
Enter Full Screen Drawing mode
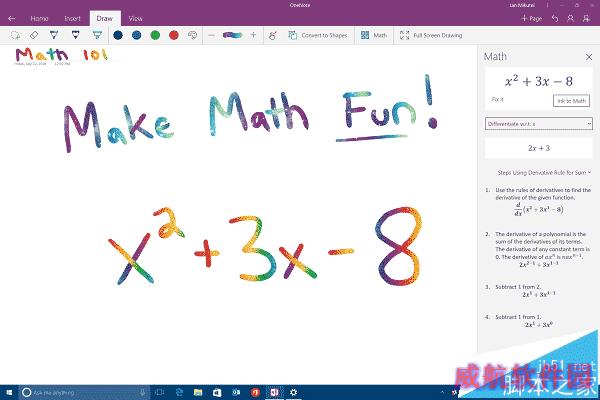pos(432,35)
